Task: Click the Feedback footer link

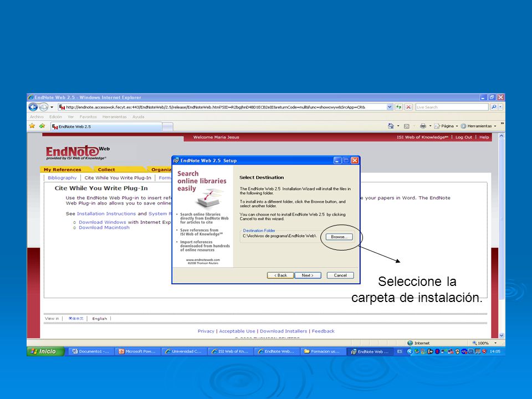Action: coord(323,331)
